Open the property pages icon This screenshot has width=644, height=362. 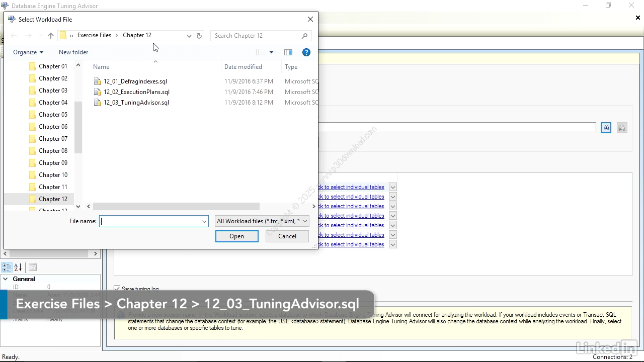point(32,267)
